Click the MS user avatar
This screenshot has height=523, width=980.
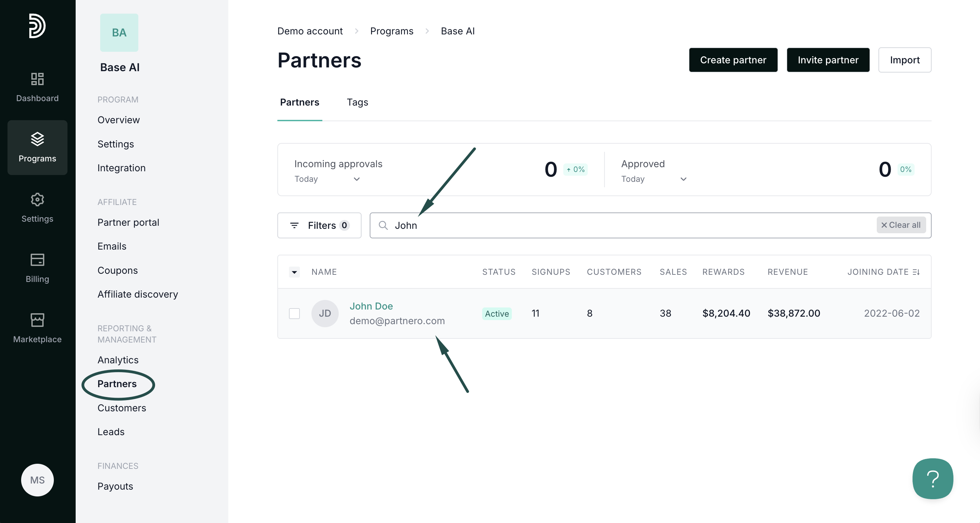[x=37, y=480]
